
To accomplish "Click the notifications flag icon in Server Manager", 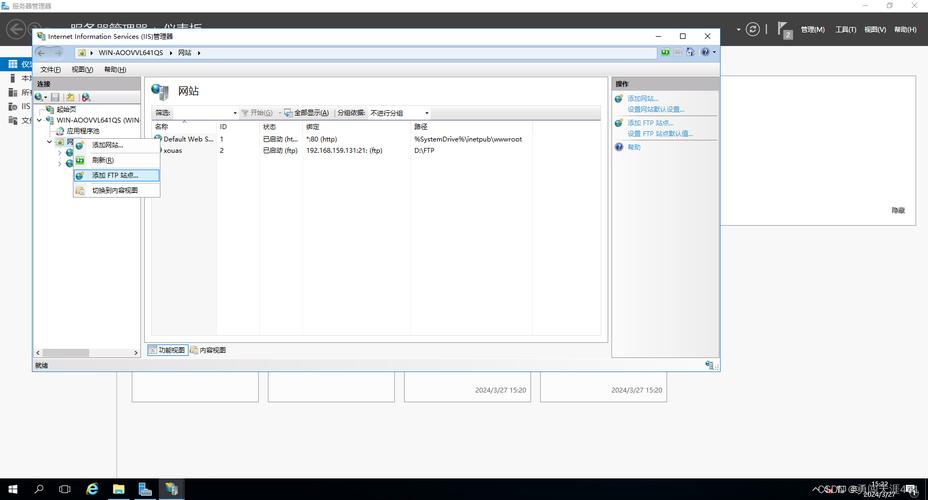I will tap(784, 30).
